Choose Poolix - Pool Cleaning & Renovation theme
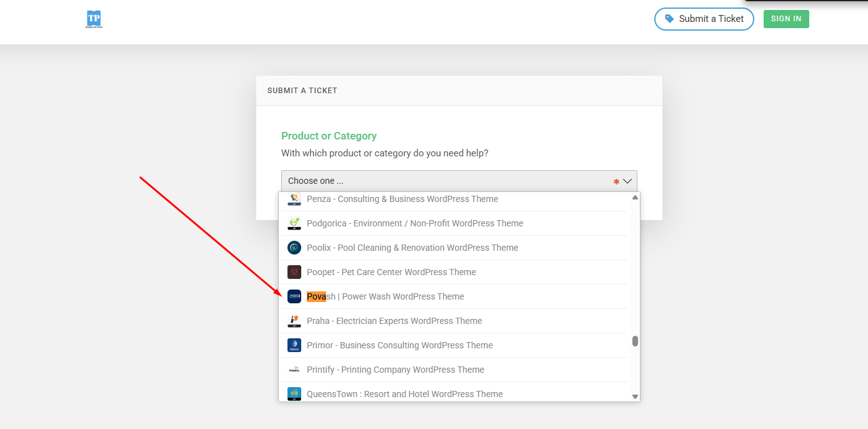 coord(454,248)
